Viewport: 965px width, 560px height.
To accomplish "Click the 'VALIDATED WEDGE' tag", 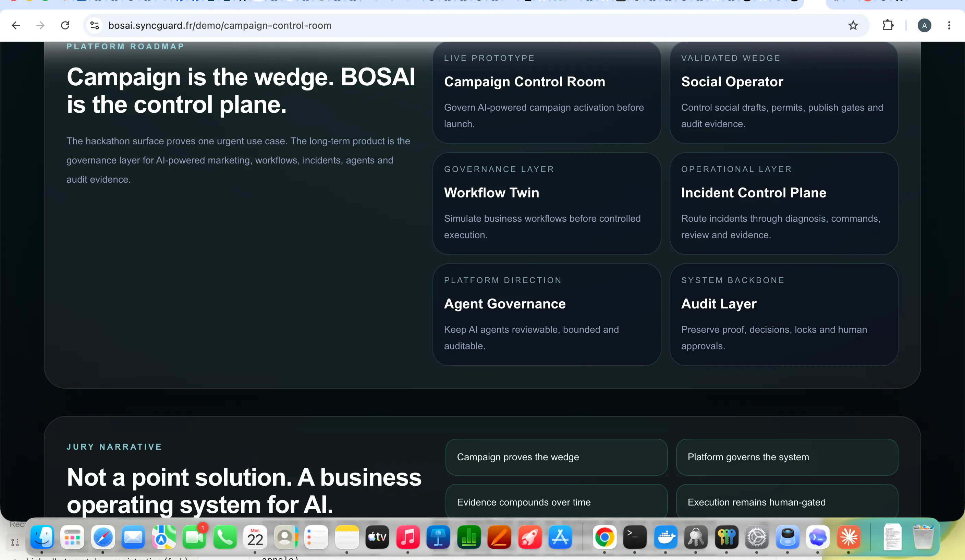I will click(731, 58).
